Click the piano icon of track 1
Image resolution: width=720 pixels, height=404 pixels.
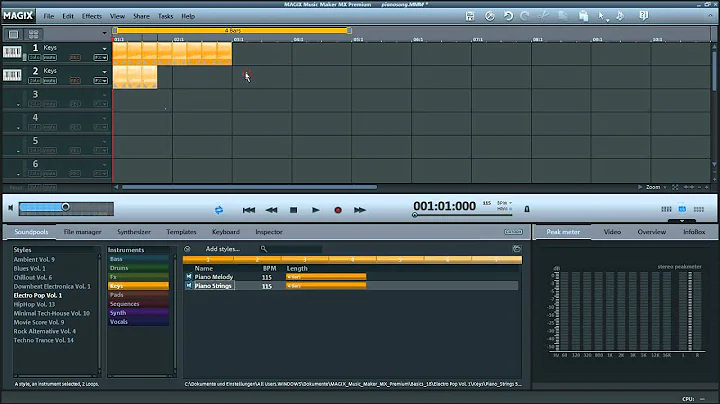tap(12, 51)
